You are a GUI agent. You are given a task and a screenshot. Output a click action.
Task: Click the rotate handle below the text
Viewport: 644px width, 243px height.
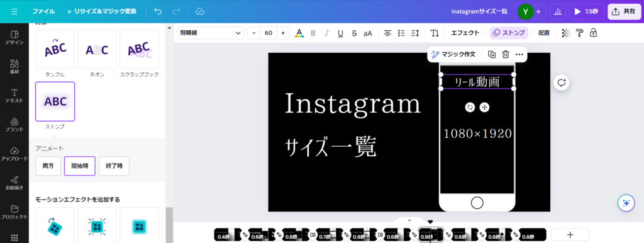point(470,107)
